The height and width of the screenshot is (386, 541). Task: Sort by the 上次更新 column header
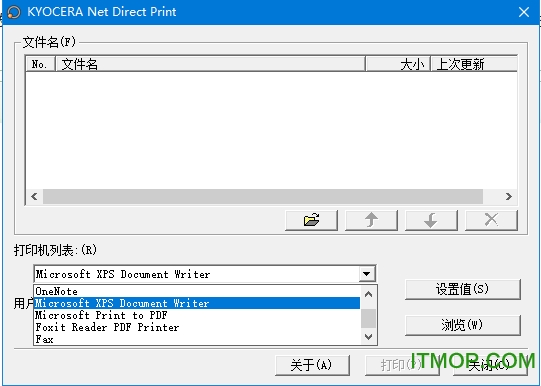(474, 64)
